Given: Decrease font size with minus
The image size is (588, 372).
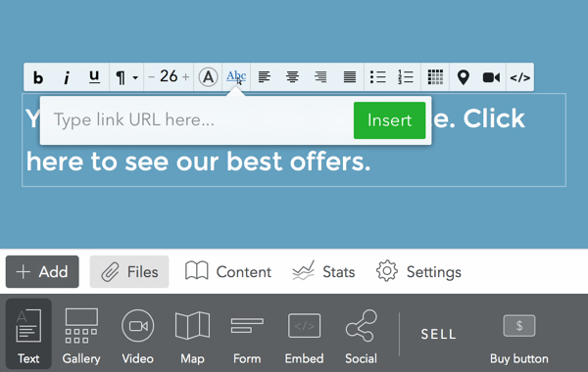Looking at the screenshot, I should (x=152, y=77).
